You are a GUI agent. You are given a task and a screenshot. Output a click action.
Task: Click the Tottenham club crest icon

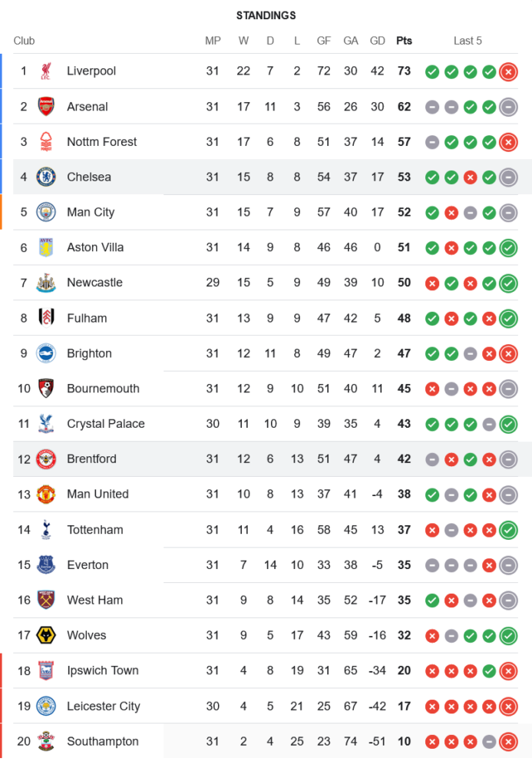[46, 530]
